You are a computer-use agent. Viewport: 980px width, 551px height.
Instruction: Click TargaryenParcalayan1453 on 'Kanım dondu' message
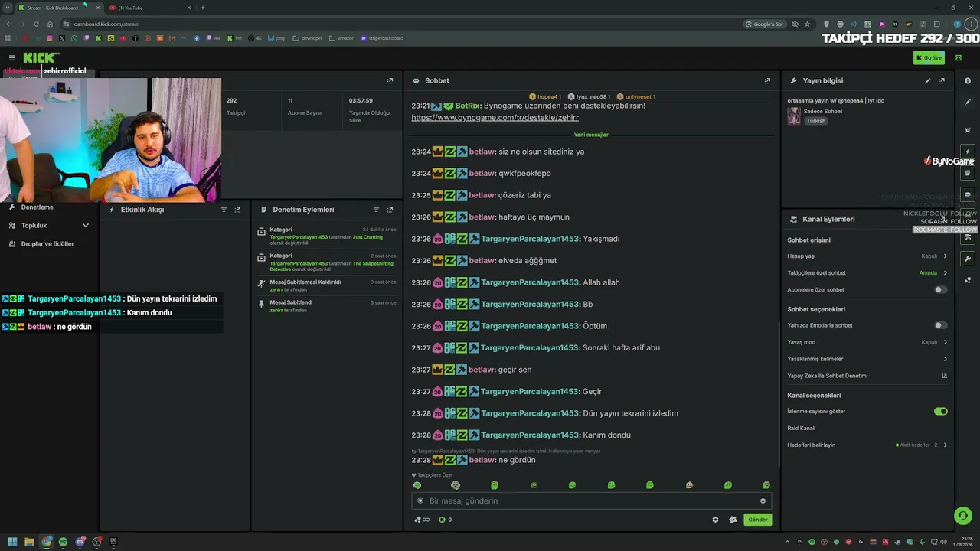530,435
